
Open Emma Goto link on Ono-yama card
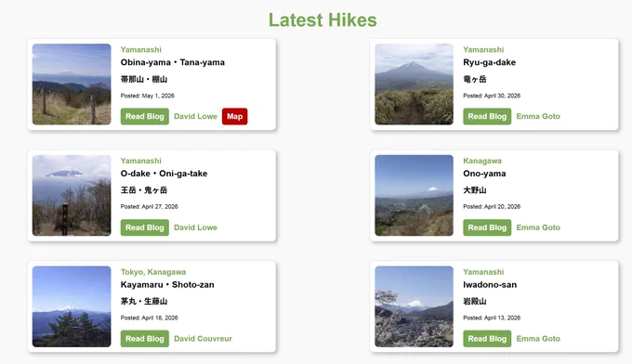coord(538,227)
